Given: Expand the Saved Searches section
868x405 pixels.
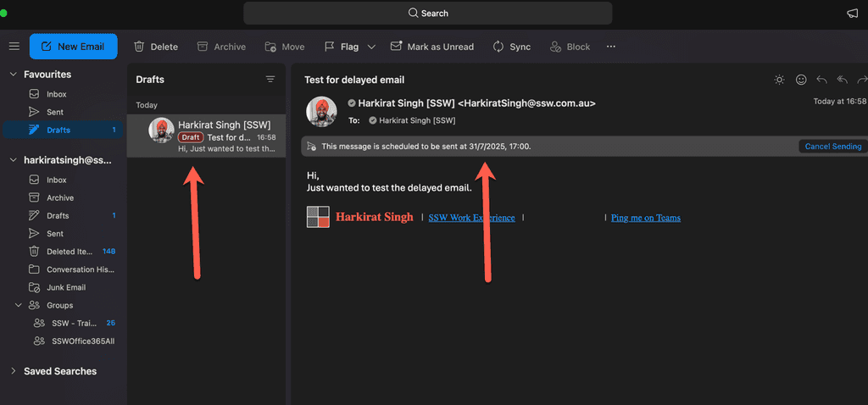Looking at the screenshot, I should 13,371.
